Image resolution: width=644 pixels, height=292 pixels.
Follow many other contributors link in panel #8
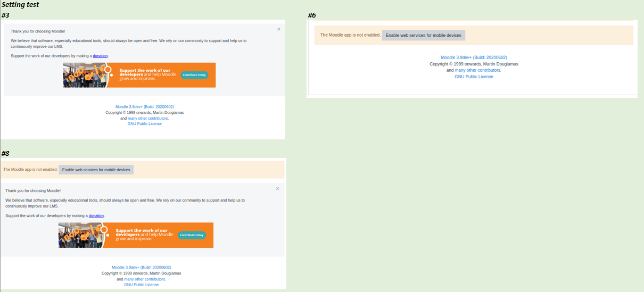pos(144,279)
